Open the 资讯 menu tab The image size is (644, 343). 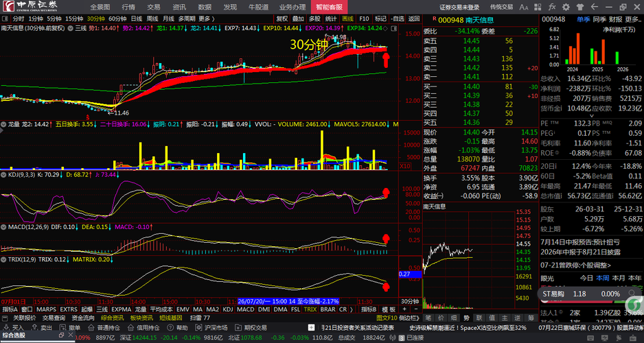pos(179,7)
